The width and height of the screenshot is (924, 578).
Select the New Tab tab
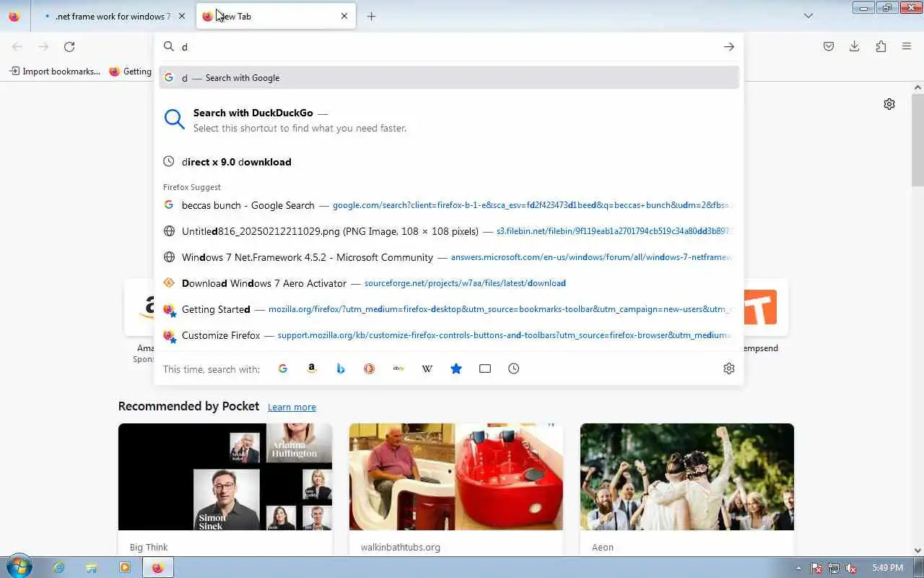[276, 16]
